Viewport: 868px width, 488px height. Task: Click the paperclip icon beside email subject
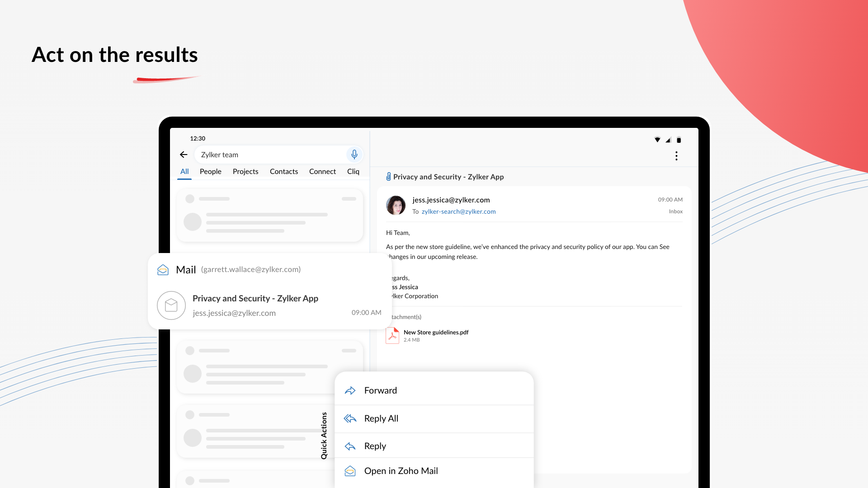pyautogui.click(x=388, y=177)
